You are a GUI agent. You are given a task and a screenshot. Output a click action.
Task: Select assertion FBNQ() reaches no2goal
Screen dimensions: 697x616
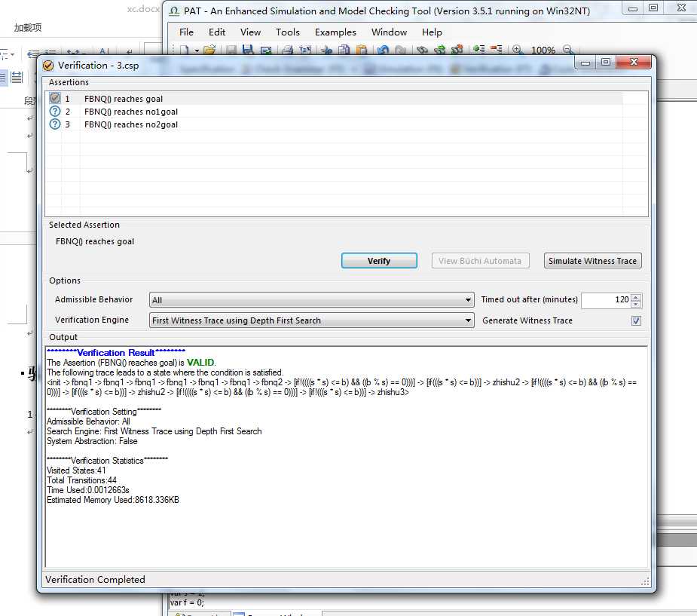coord(333,124)
